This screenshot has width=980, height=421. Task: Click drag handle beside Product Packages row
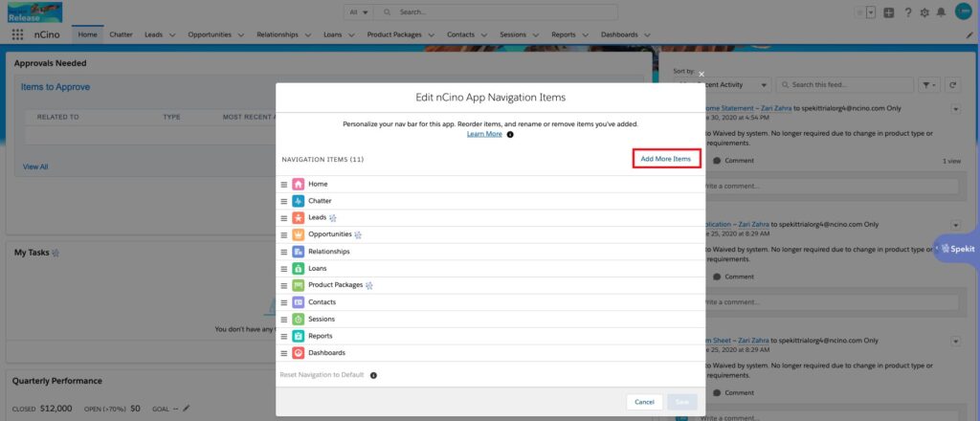[x=283, y=285]
